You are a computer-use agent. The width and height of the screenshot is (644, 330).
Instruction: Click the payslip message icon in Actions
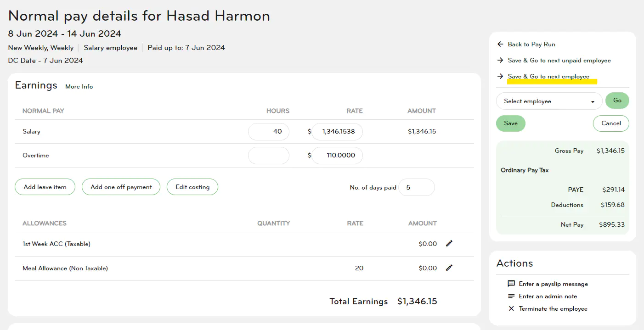tap(511, 284)
